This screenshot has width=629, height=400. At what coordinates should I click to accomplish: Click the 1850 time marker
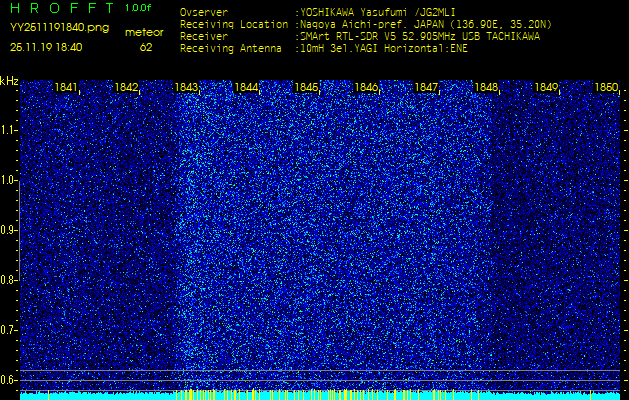606,87
